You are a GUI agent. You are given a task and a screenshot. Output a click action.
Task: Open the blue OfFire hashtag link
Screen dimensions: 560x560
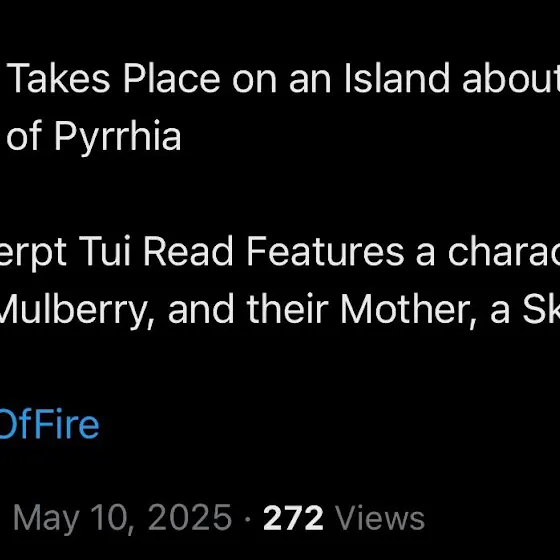(x=49, y=424)
